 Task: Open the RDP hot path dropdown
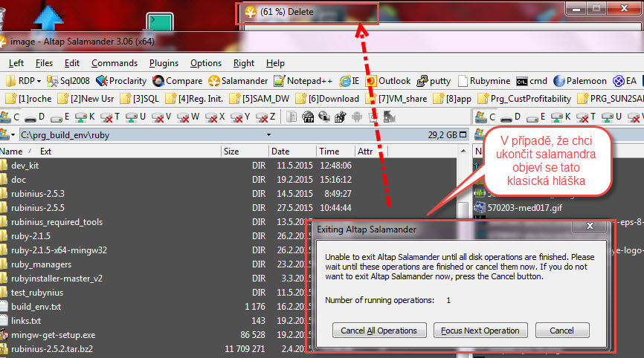(23, 81)
